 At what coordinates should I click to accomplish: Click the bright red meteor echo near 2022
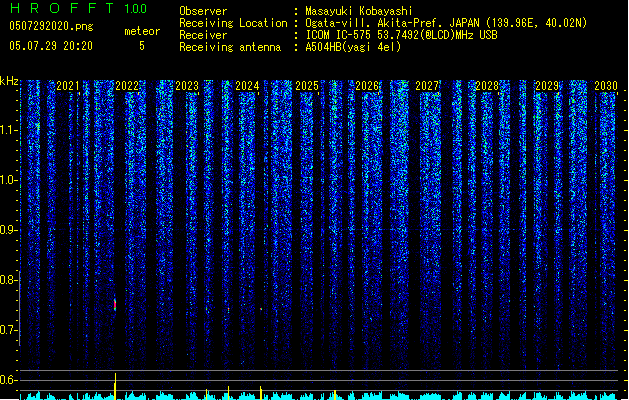click(115, 305)
